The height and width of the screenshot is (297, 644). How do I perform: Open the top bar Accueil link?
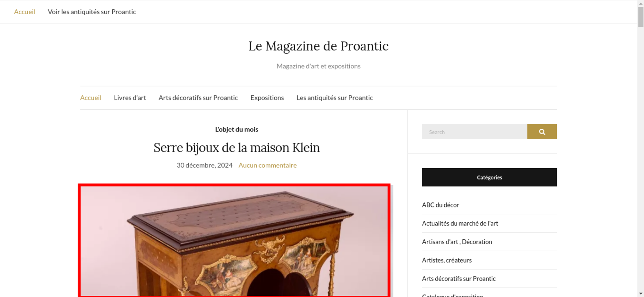pyautogui.click(x=24, y=12)
